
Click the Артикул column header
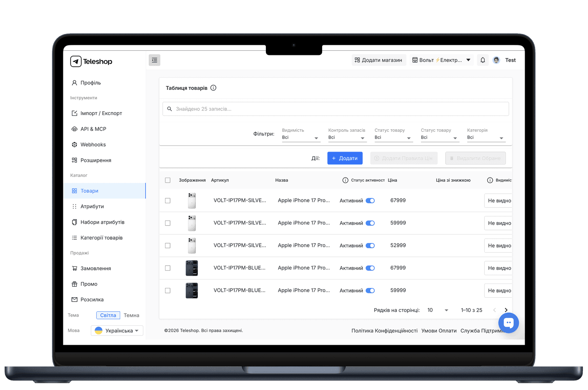click(220, 180)
